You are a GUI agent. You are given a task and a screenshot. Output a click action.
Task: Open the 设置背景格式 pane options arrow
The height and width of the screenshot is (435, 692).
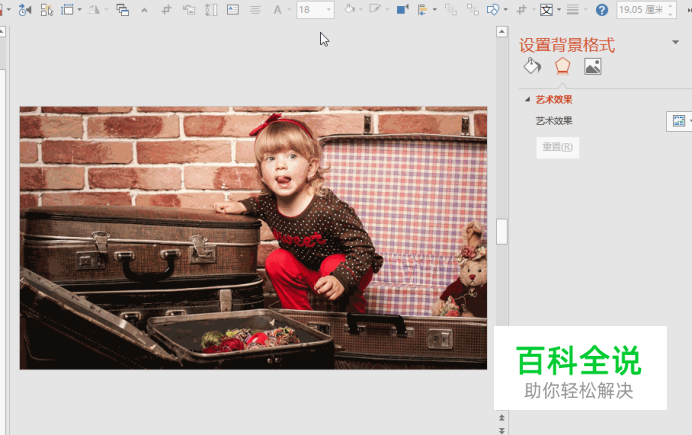[x=676, y=42]
